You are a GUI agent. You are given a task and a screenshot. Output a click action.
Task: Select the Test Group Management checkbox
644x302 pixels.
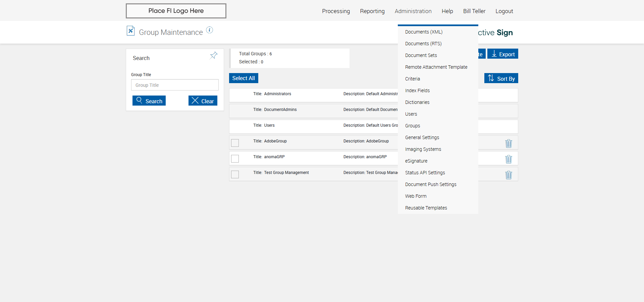tap(235, 174)
